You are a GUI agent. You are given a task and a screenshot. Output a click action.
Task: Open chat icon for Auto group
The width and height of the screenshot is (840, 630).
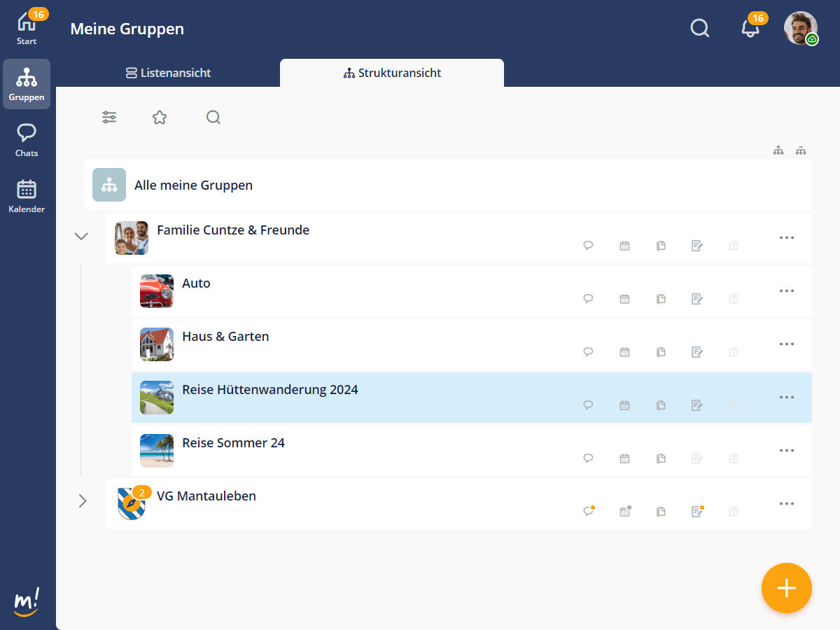pyautogui.click(x=588, y=299)
